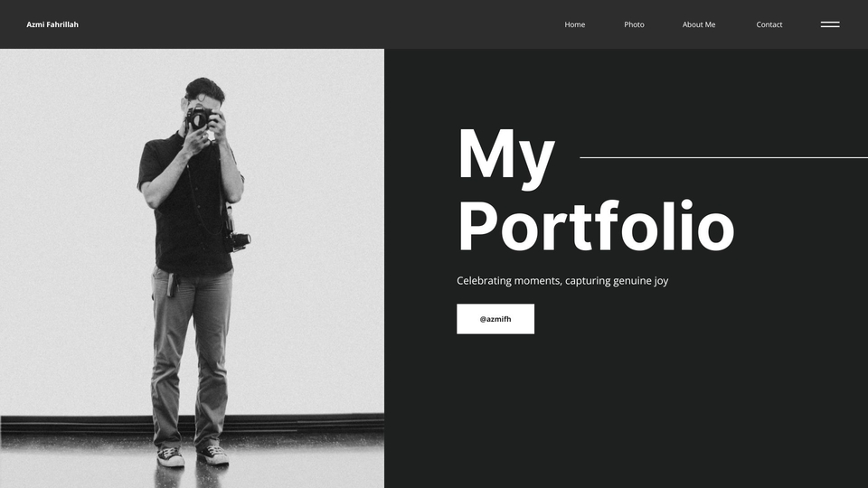
Task: Click the tagline "Celebrating moments, capturing genuine joy"
Action: click(562, 280)
